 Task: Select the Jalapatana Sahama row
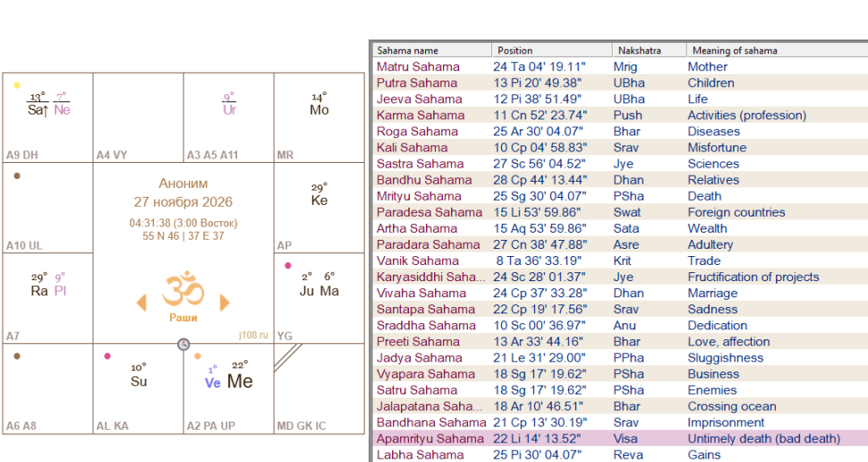click(x=620, y=406)
